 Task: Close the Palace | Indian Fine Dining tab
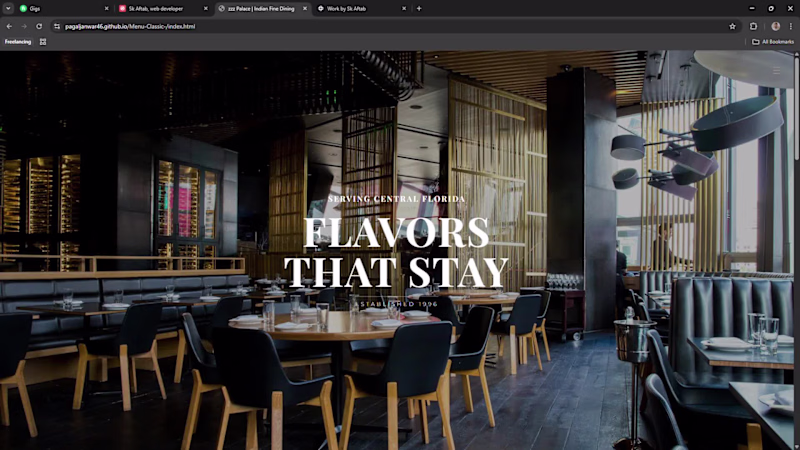305,8
